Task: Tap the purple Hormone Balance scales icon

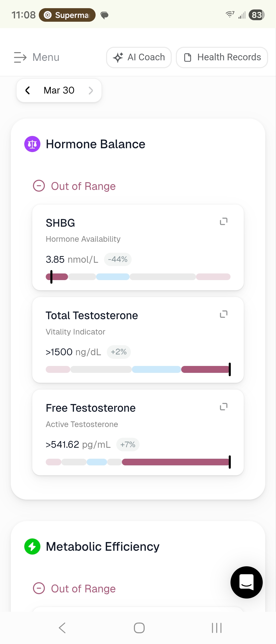Action: [32, 144]
